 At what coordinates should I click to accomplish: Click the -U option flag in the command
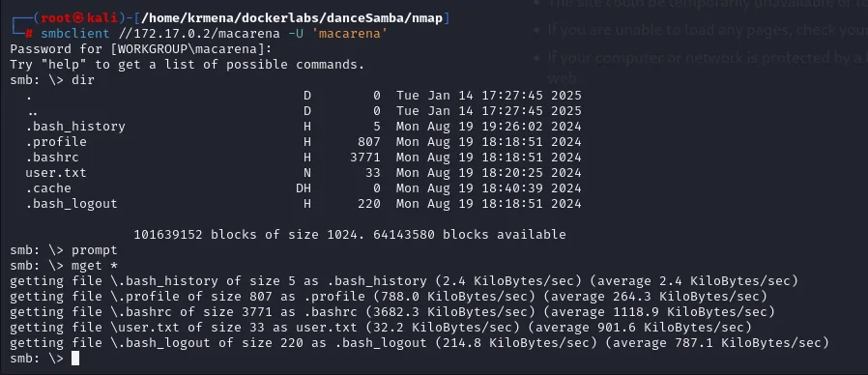[296, 34]
